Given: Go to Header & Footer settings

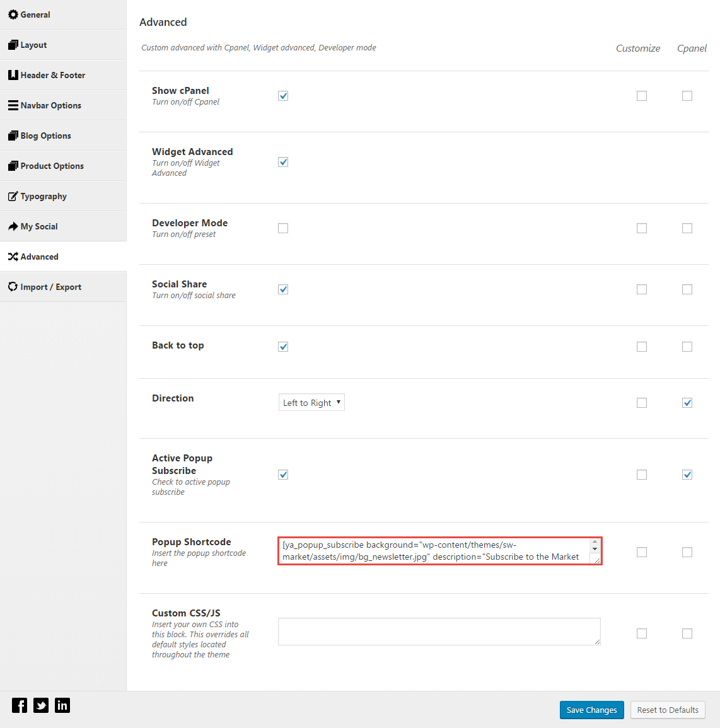Looking at the screenshot, I should click(x=63, y=75).
